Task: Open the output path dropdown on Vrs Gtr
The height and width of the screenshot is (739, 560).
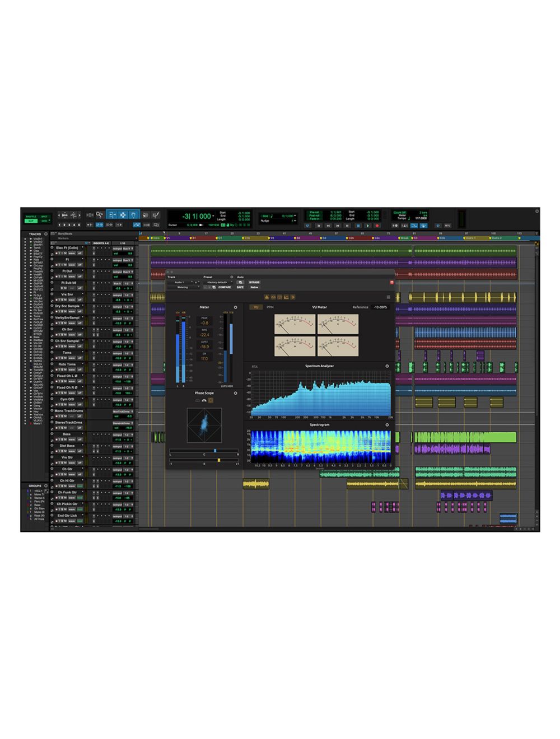Action: point(117,457)
